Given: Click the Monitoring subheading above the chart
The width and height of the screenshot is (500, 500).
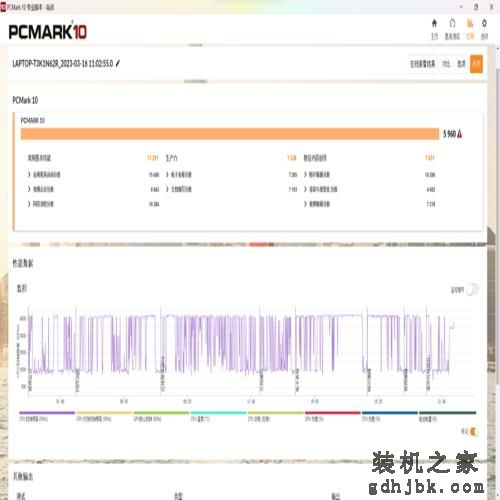Looking at the screenshot, I should click(x=22, y=288).
